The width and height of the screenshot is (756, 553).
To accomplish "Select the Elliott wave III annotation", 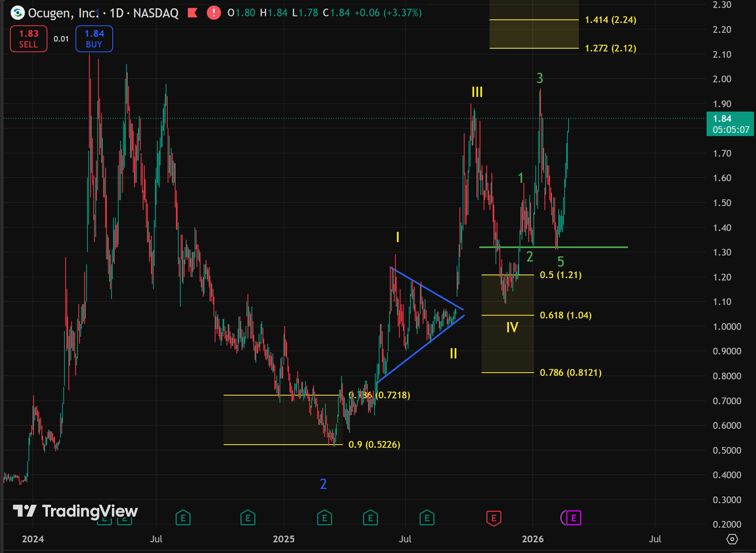I will 476,92.
